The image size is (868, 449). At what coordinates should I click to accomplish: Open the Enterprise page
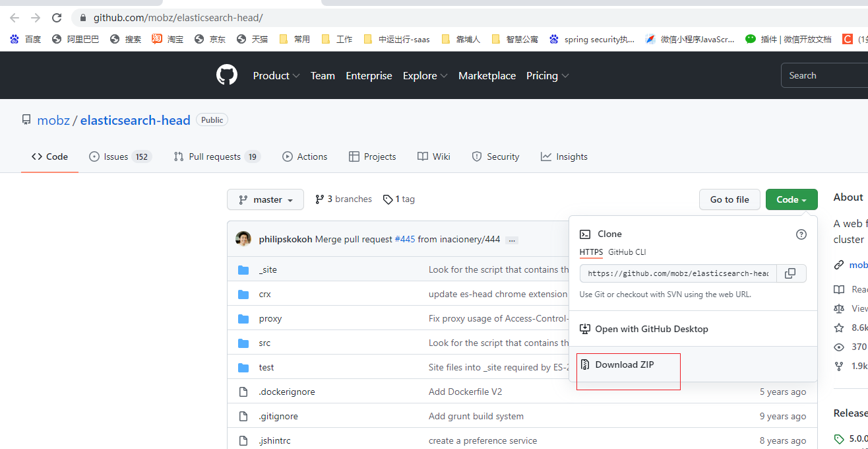[369, 75]
